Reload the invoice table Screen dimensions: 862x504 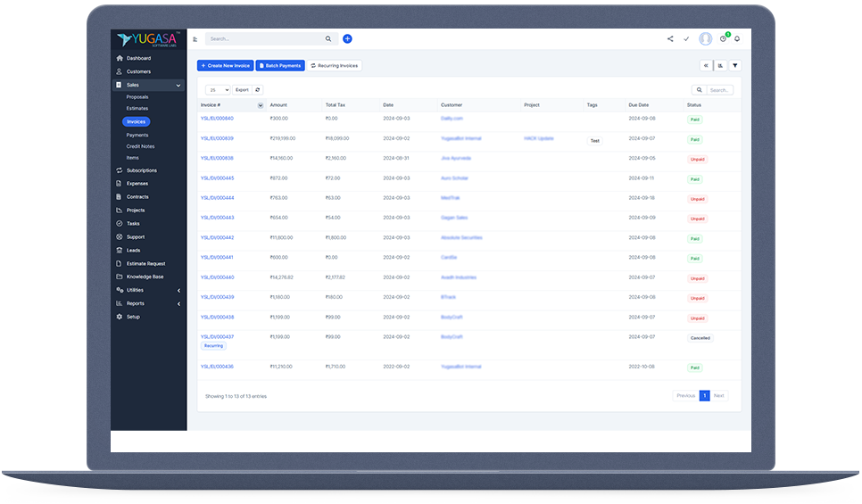[x=257, y=89]
